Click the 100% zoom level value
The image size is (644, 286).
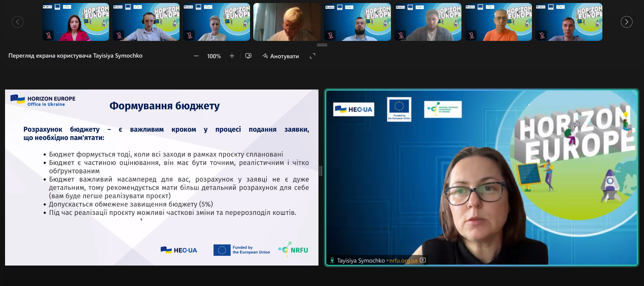[214, 56]
